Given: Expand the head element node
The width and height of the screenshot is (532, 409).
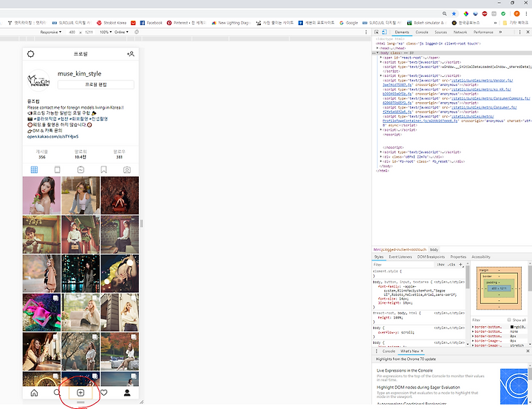Looking at the screenshot, I should tap(378, 48).
